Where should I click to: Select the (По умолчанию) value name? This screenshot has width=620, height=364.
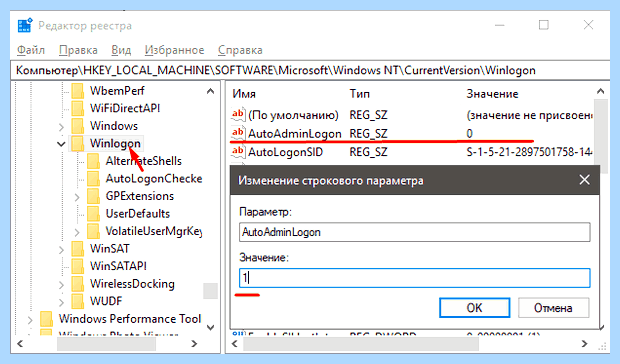293,115
